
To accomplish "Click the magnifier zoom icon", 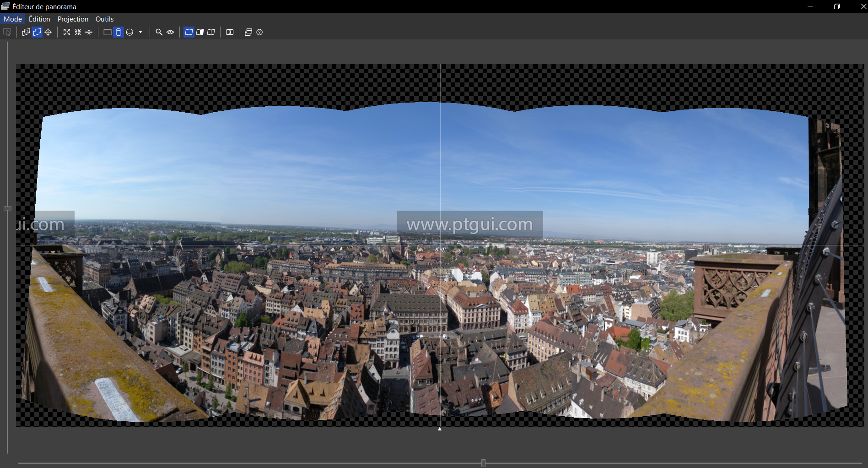I will [x=159, y=32].
